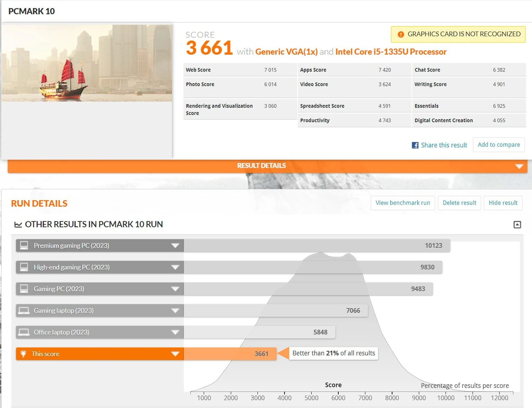Click the Writing Score row label
This screenshot has width=532, height=408.
[431, 84]
